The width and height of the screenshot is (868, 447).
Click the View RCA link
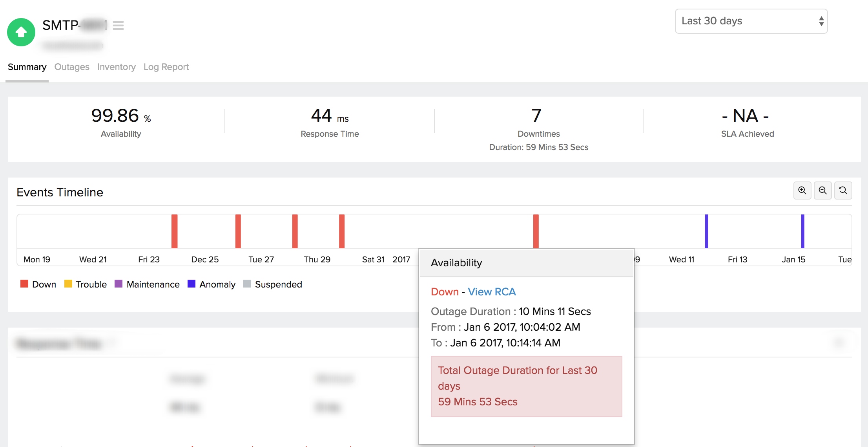pyautogui.click(x=492, y=292)
